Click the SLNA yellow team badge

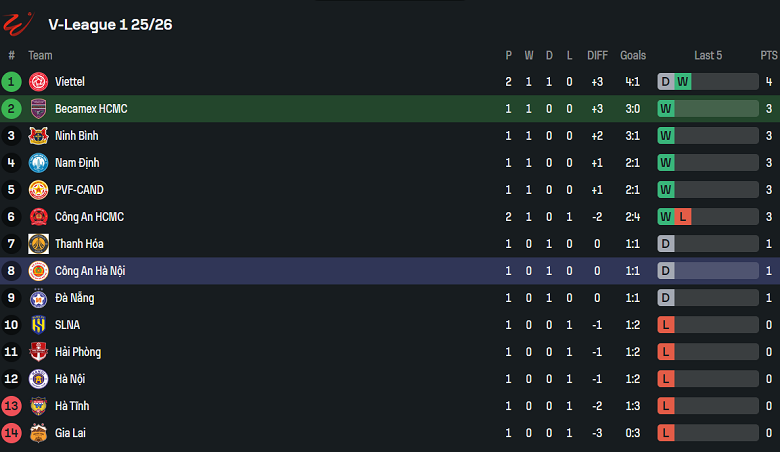[x=39, y=325]
